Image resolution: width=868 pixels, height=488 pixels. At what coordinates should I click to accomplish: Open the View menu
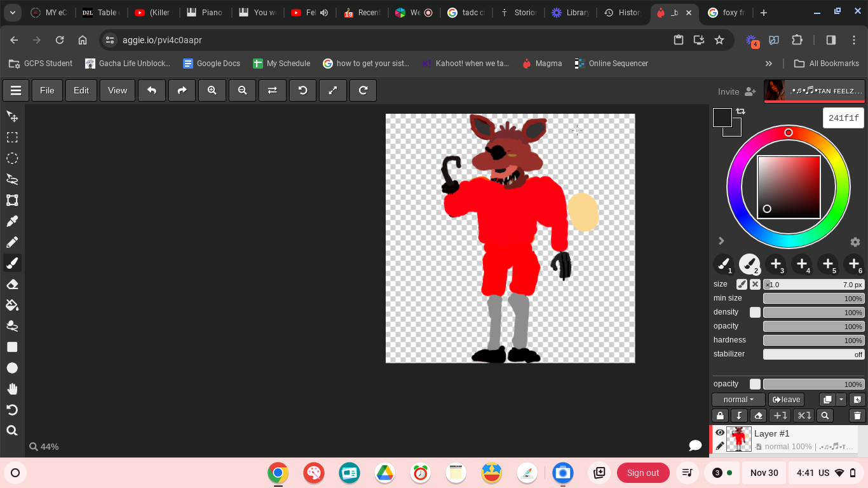tap(118, 90)
